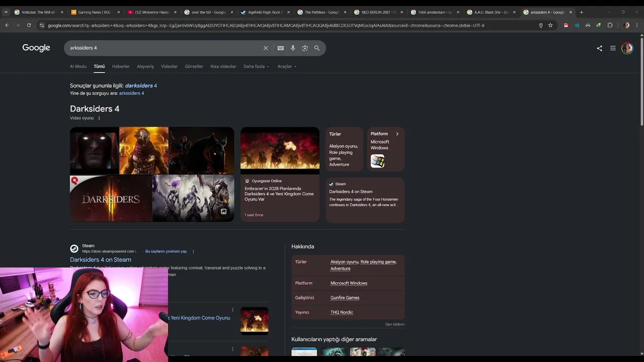Viewport: 644px width, 362px height.
Task: Search instead for 'arkssiders 4' link
Action: (131, 93)
